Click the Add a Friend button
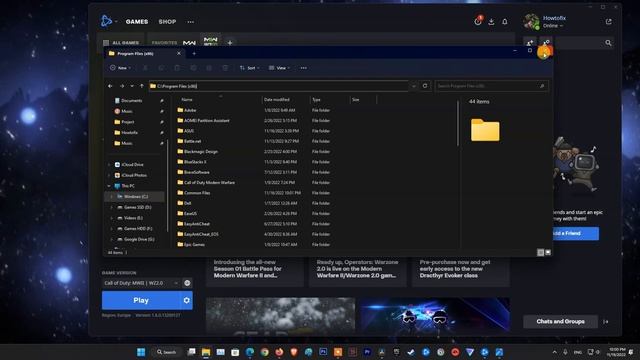This screenshot has width=640, height=360. (x=576, y=233)
